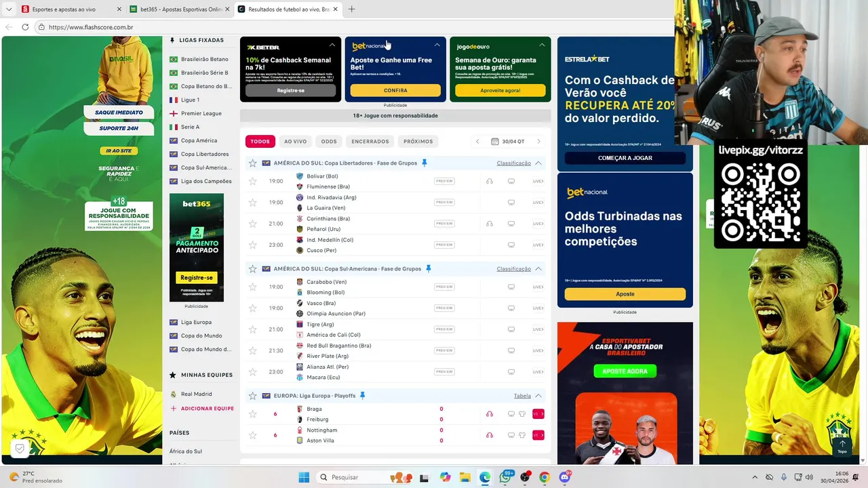Favorite the Copa Libertadores league star
The width and height of the screenshot is (868, 488).
pos(253,163)
